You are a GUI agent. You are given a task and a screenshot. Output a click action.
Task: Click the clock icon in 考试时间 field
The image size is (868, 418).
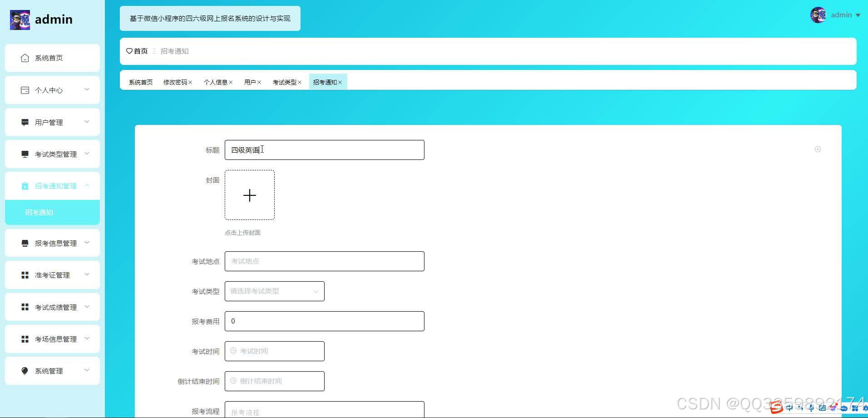coord(233,351)
